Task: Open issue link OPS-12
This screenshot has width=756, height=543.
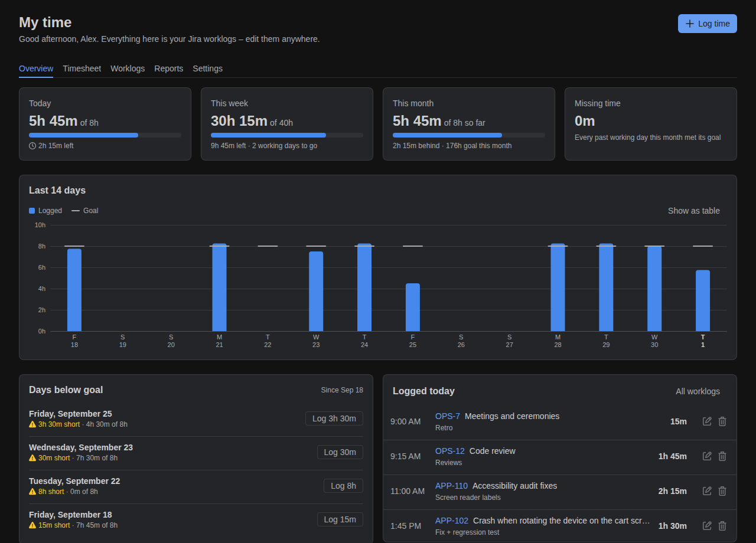Action: coord(450,451)
